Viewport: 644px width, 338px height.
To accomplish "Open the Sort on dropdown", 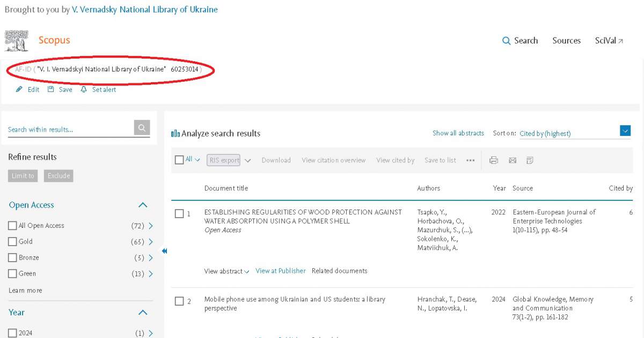I will 625,131.
